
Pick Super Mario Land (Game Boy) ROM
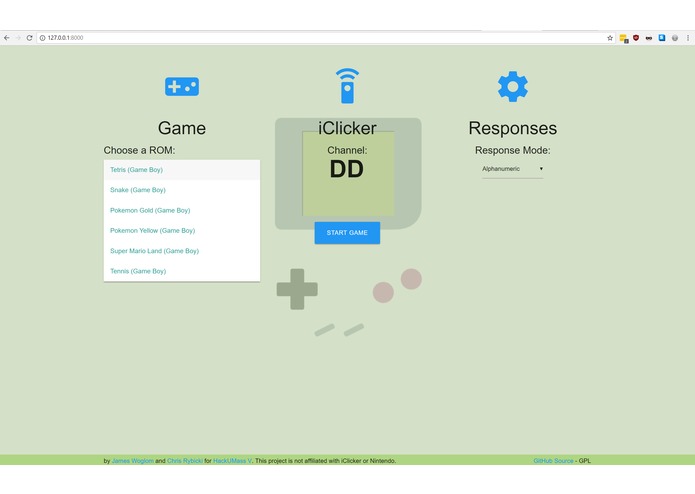[182, 251]
